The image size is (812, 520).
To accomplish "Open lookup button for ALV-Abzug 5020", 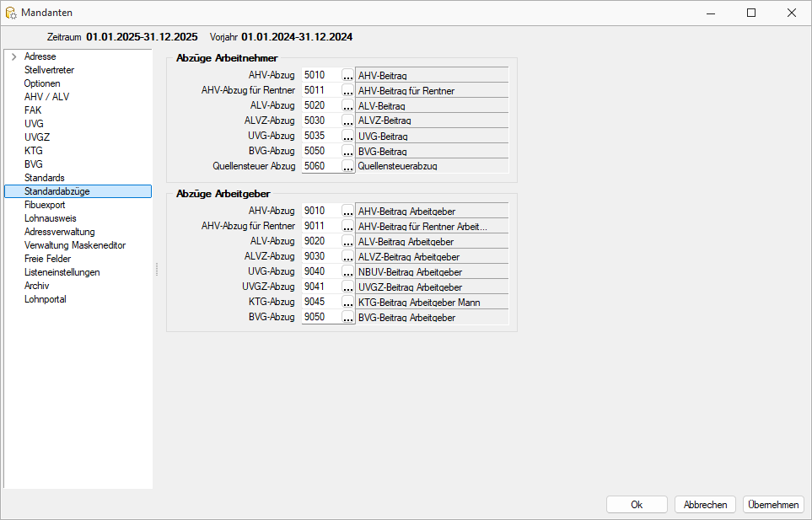I will (x=348, y=105).
